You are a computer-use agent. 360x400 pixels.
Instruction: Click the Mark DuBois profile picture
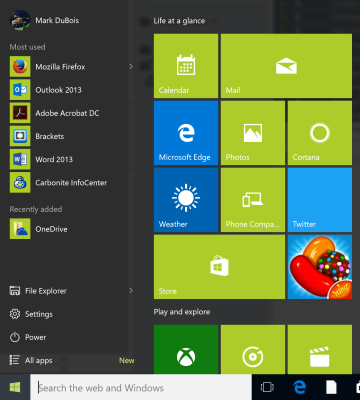coord(20,20)
